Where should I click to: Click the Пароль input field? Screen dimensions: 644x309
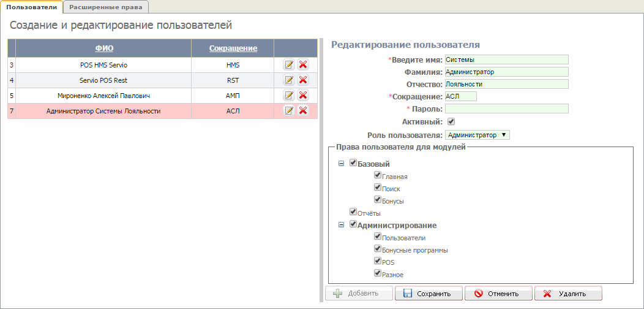tap(506, 109)
